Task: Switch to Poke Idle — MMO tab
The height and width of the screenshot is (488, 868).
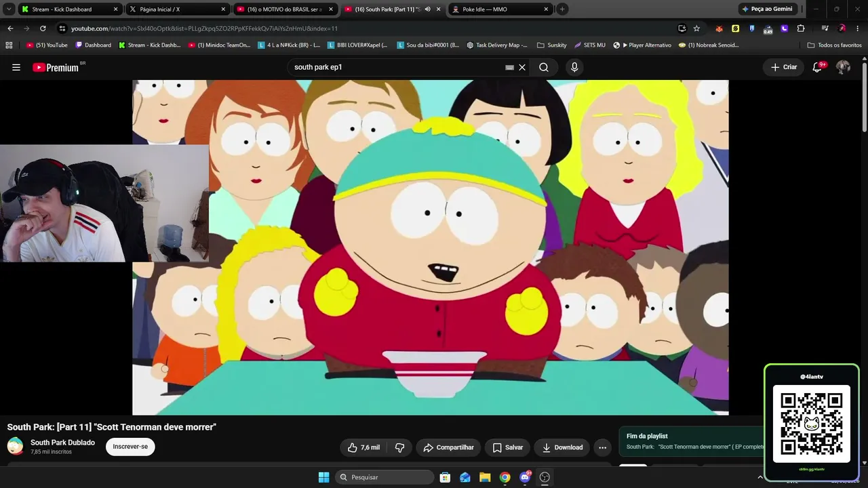Action: coord(500,9)
